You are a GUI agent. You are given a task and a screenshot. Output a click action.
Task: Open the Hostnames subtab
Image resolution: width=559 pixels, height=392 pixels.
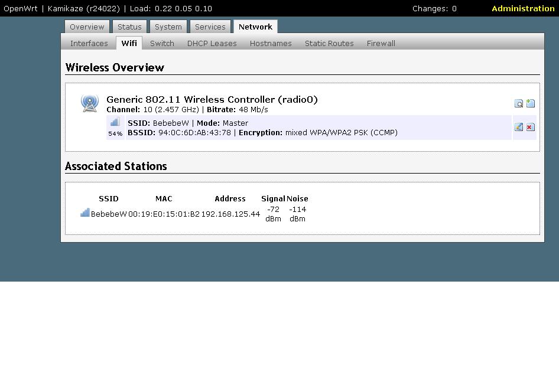pos(271,44)
